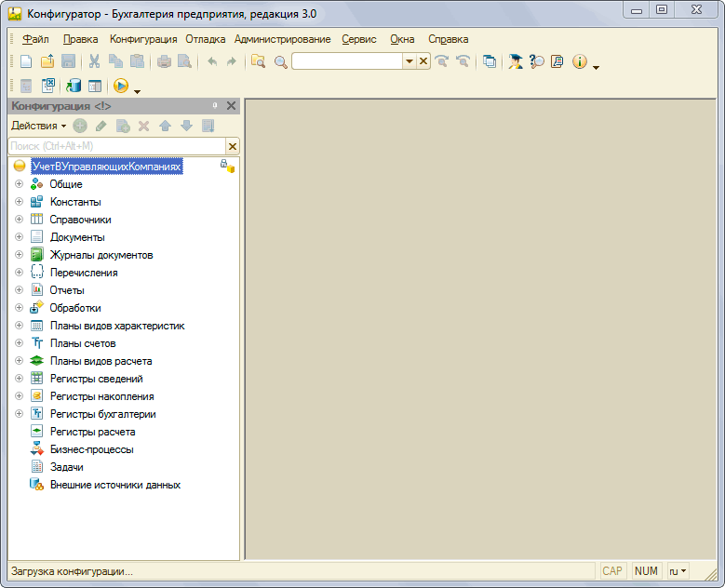Click the Add green plus icon

coord(80,126)
